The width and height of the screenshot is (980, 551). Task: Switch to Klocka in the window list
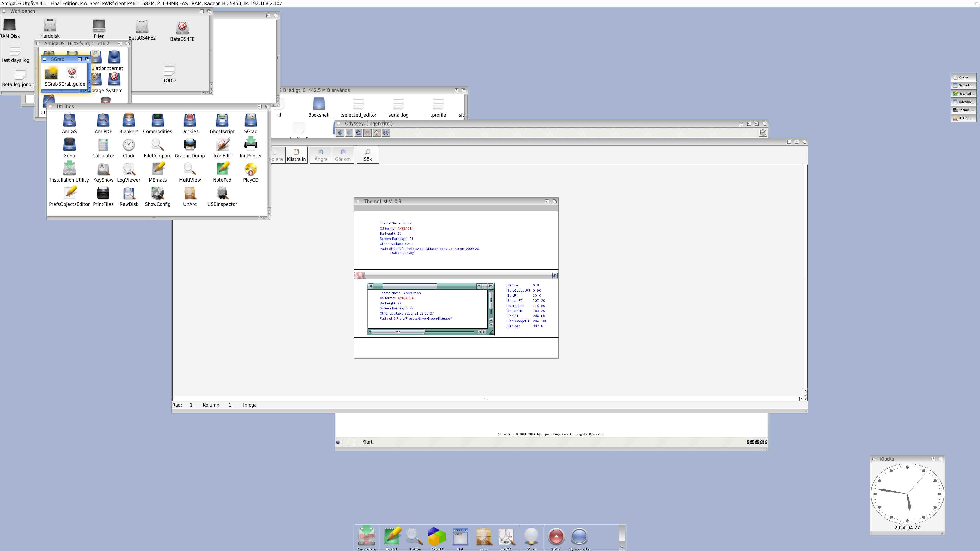click(x=964, y=77)
